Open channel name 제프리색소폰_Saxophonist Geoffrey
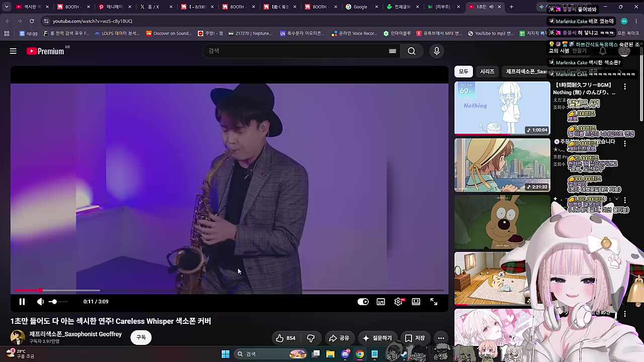 pyautogui.click(x=75, y=334)
